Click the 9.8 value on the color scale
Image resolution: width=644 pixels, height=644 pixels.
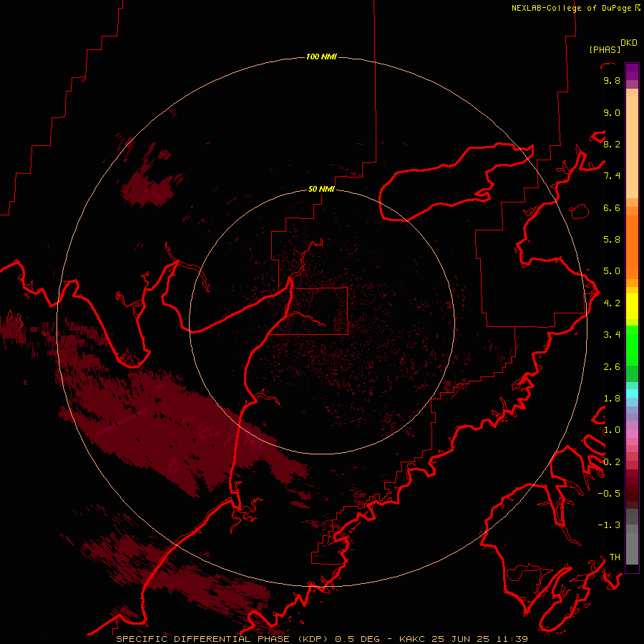[x=612, y=80]
